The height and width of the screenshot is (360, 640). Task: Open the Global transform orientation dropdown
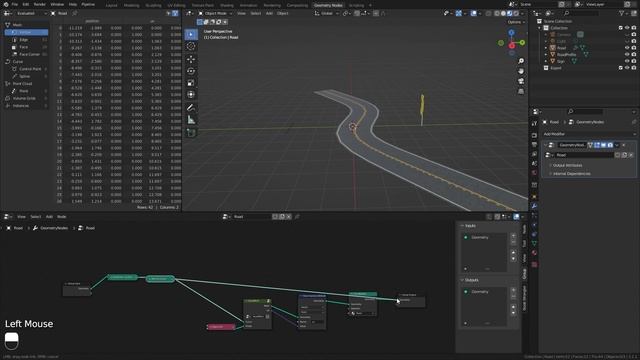(x=327, y=13)
